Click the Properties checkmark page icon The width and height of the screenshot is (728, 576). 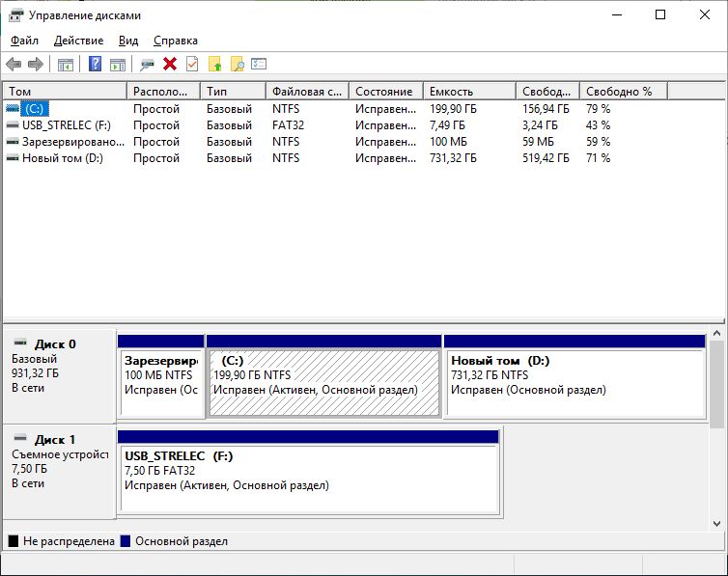tap(192, 65)
